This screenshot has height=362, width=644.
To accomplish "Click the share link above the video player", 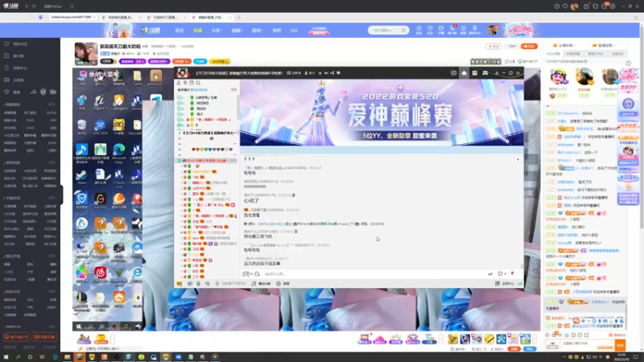I will click(510, 61).
